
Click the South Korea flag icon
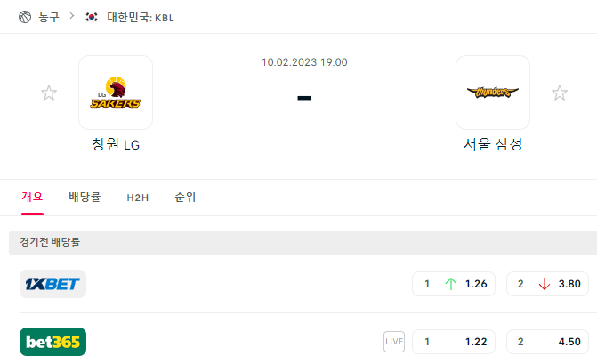(x=92, y=17)
